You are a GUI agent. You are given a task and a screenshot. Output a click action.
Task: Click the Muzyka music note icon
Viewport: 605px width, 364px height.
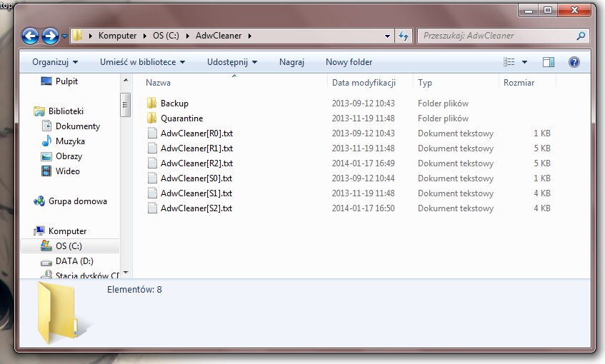click(x=46, y=141)
